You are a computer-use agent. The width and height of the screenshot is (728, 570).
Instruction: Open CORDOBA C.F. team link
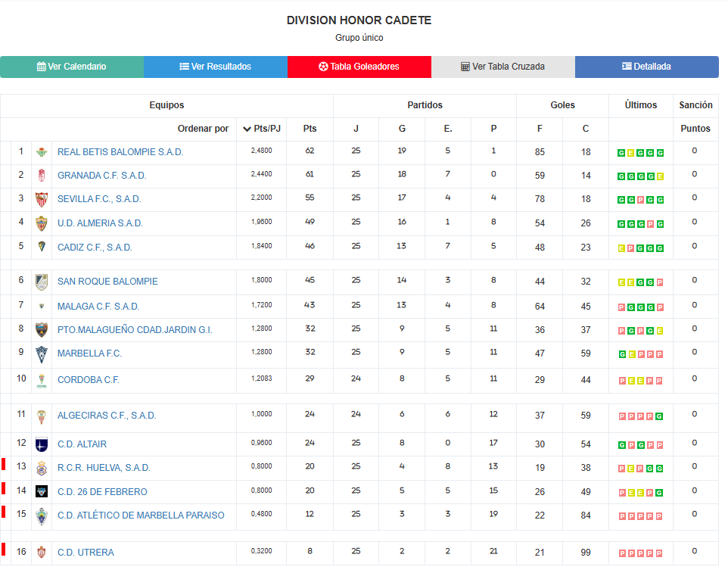pos(89,380)
